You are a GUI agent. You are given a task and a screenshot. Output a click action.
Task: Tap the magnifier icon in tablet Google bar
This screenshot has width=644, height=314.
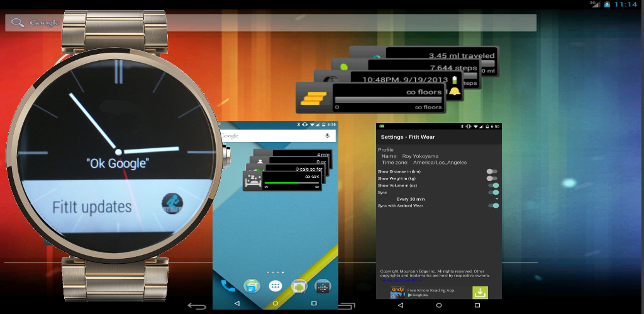click(x=18, y=23)
